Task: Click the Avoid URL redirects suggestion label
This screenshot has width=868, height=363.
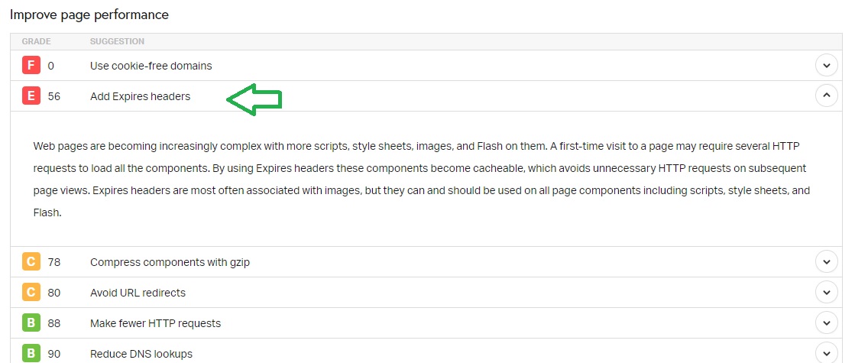Action: (x=138, y=293)
